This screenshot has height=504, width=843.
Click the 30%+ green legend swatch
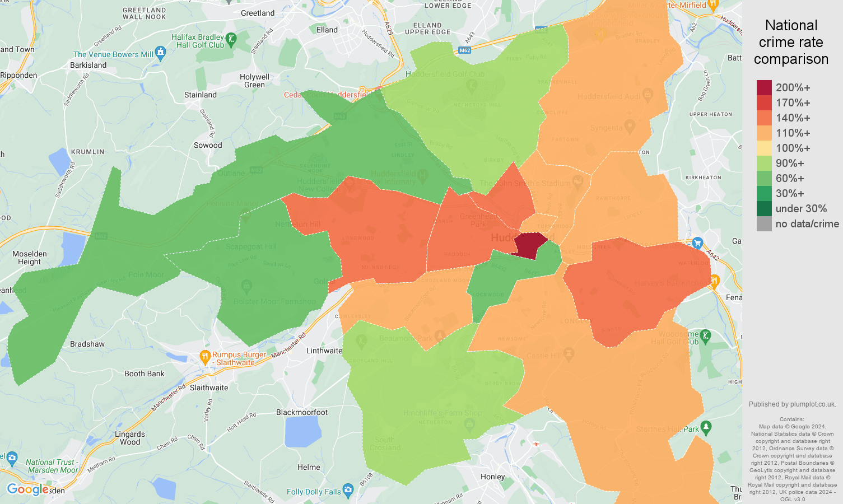pos(764,194)
